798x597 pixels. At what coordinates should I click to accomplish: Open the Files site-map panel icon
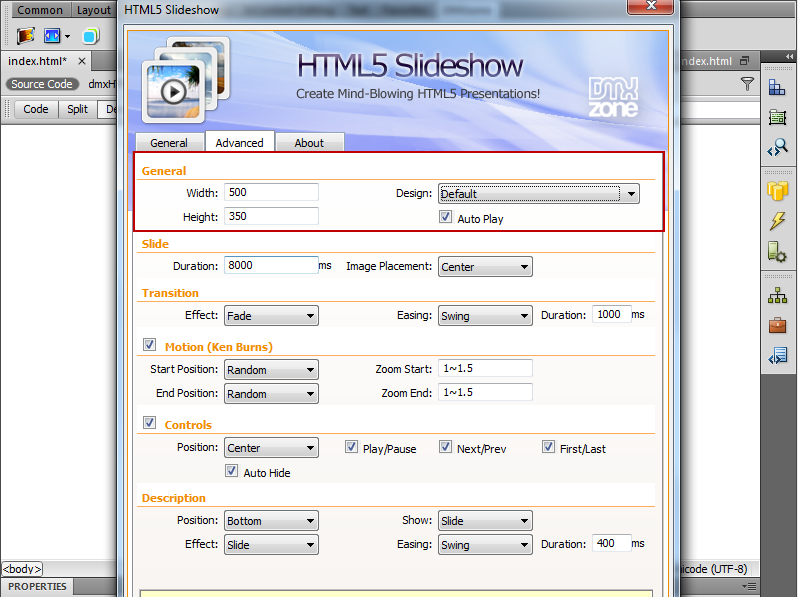[x=777, y=295]
